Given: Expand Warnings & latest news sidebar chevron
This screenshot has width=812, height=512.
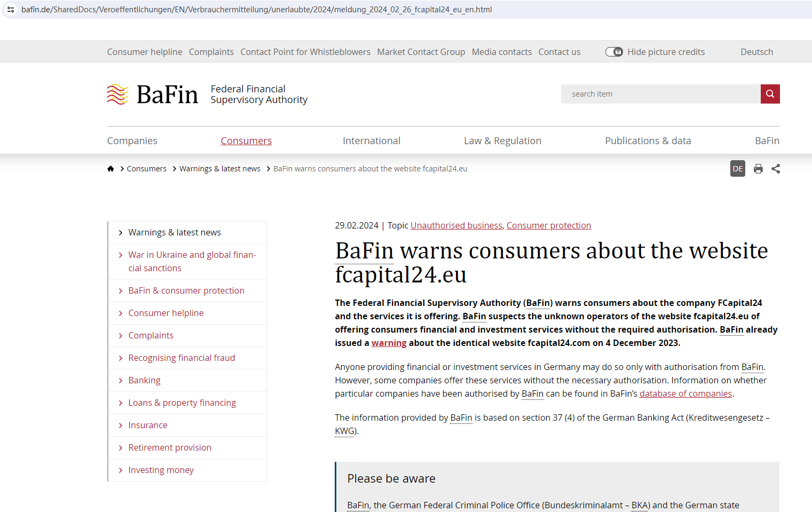Looking at the screenshot, I should [x=121, y=233].
